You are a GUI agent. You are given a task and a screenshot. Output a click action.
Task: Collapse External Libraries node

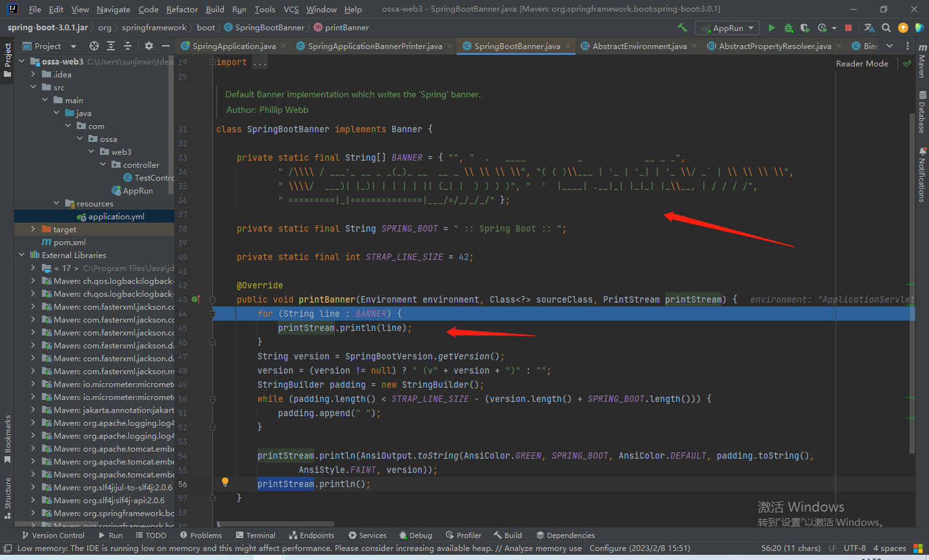tap(21, 255)
